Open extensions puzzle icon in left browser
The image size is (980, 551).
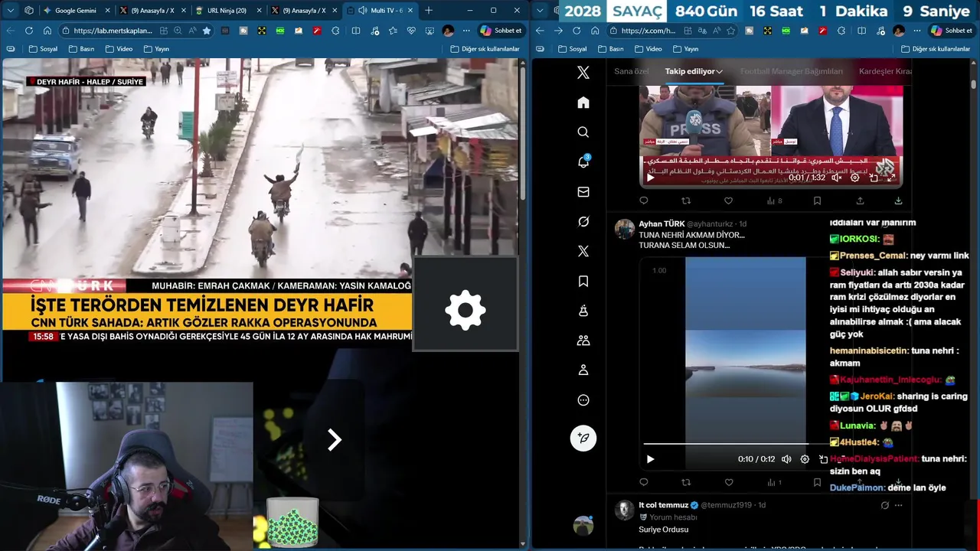[x=335, y=31]
